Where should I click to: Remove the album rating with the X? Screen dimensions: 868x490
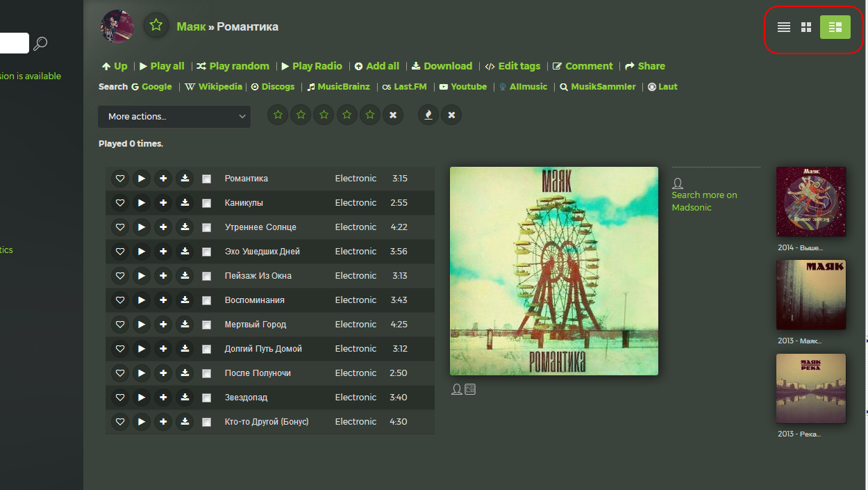[393, 115]
